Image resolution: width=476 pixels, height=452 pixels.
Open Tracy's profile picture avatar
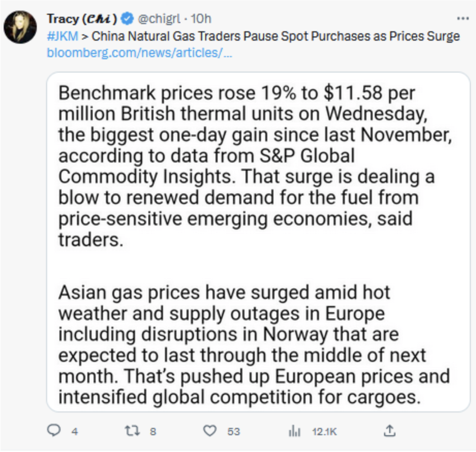coord(20,27)
